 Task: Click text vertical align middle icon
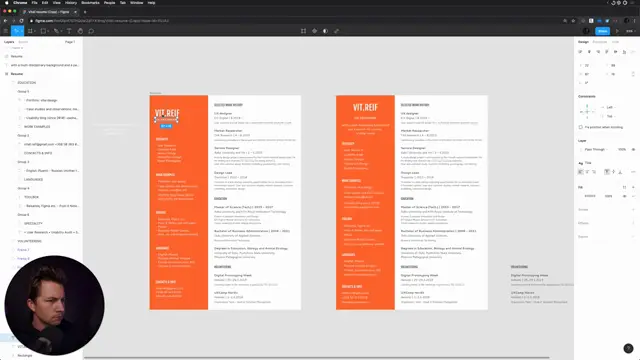tap(613, 172)
